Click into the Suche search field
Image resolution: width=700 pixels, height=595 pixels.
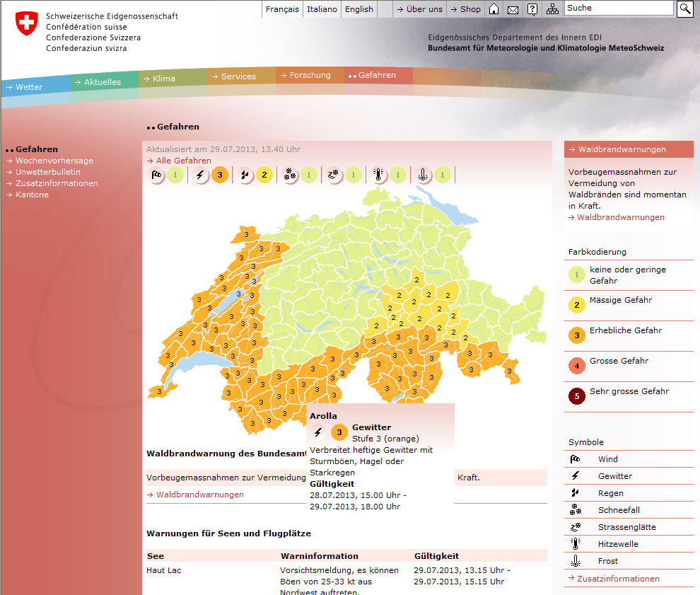[619, 8]
